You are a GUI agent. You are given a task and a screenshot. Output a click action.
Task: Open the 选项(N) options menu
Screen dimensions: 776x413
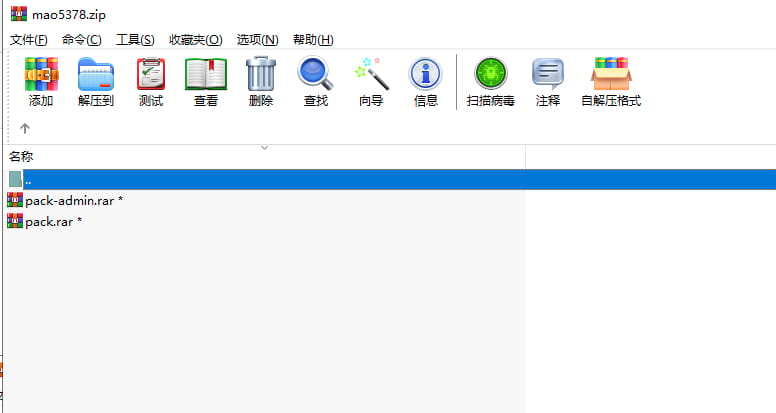pos(257,40)
